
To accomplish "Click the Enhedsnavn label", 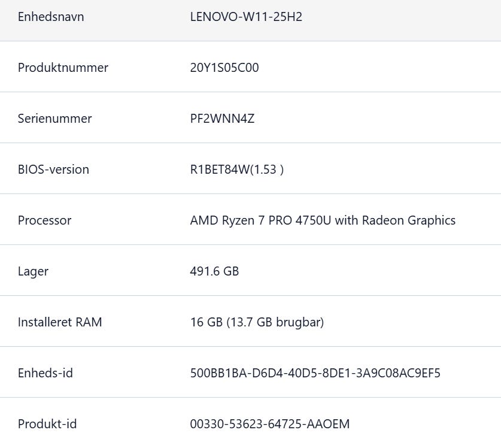I will (51, 17).
